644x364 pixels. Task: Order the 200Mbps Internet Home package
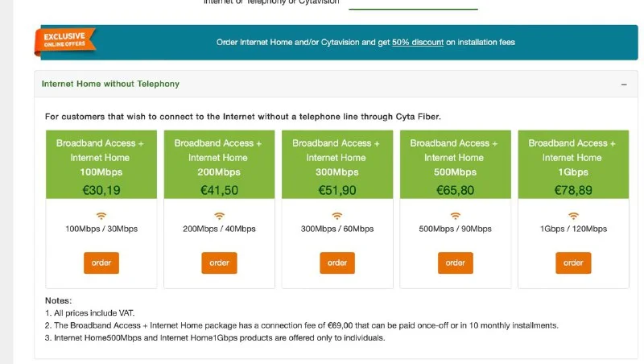pyautogui.click(x=219, y=263)
